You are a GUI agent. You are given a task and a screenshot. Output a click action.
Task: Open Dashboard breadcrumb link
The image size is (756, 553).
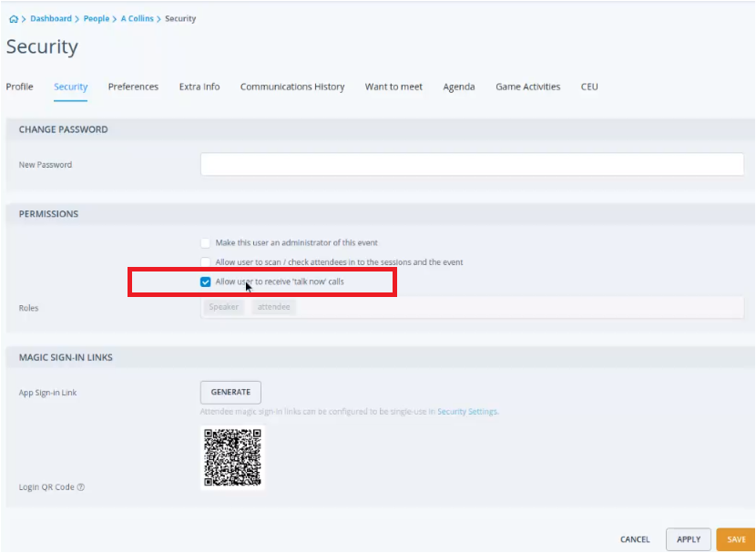pos(51,19)
